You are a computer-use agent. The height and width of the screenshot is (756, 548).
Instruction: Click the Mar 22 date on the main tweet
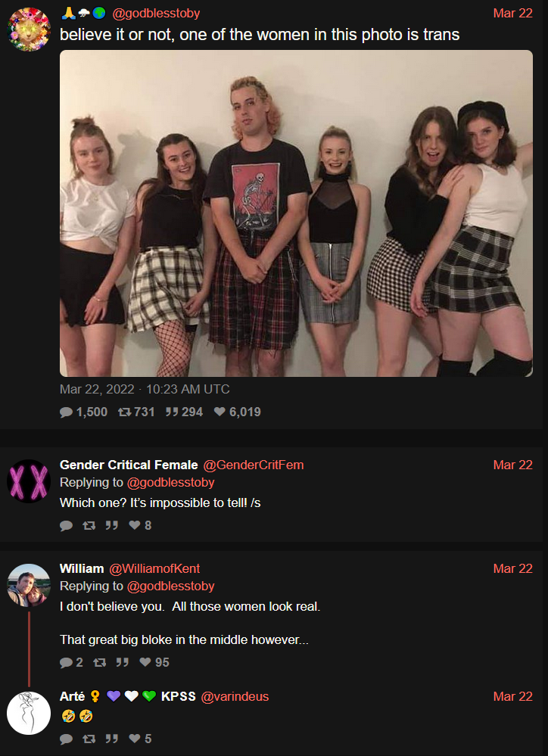(512, 14)
